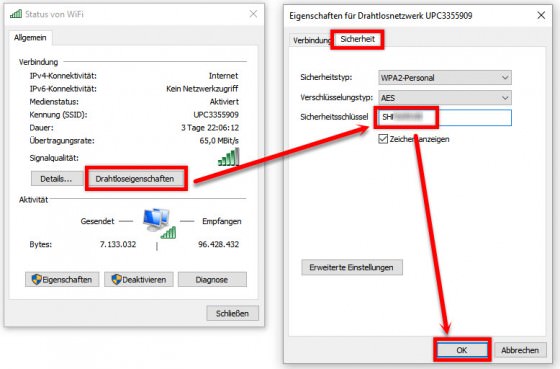Click the SSID value UPC3355909

[x=216, y=115]
